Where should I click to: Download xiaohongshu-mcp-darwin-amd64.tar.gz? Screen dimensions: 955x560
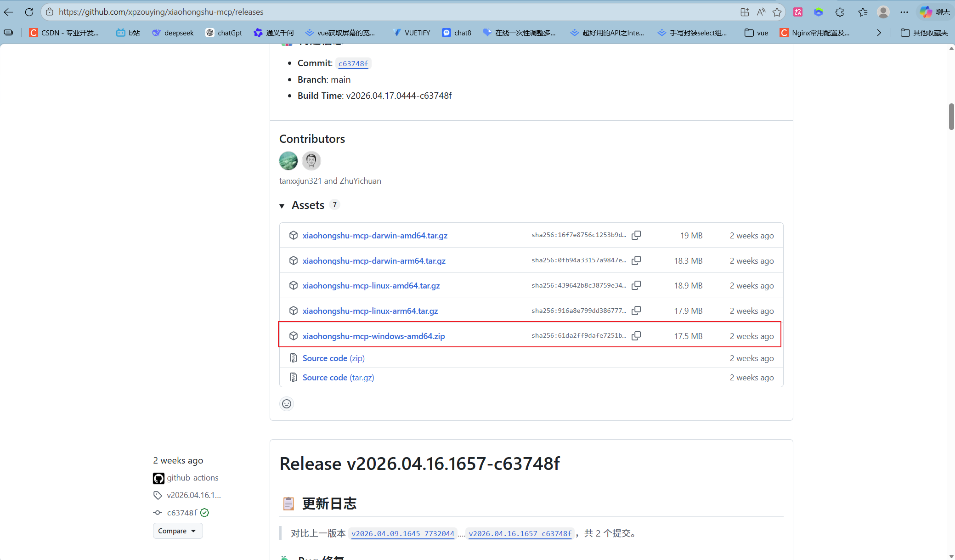point(375,235)
